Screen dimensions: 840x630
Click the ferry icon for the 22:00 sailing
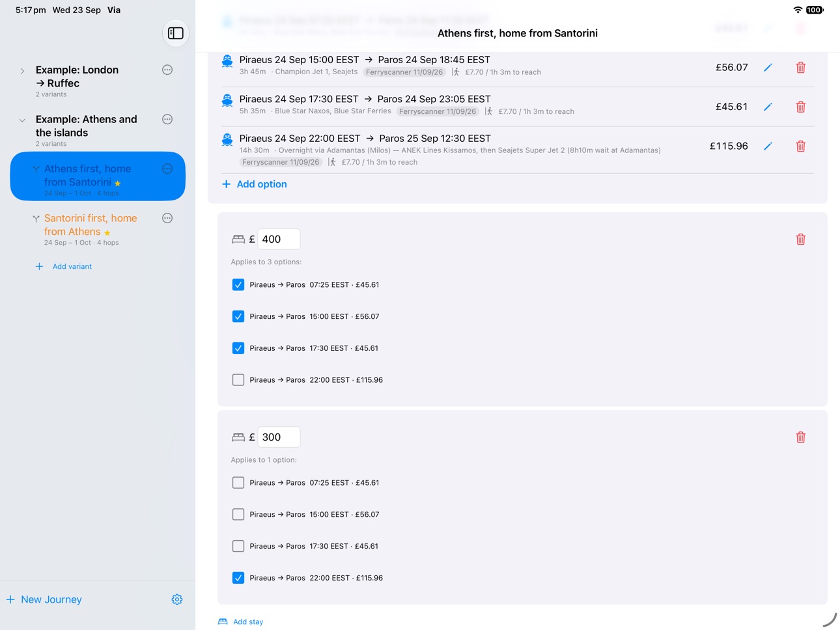click(x=227, y=140)
